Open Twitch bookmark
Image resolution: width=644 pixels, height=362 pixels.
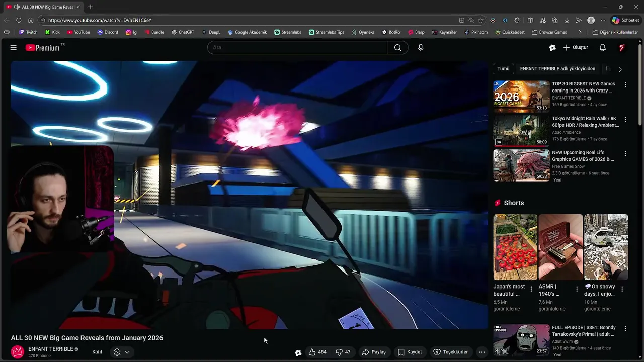28,32
